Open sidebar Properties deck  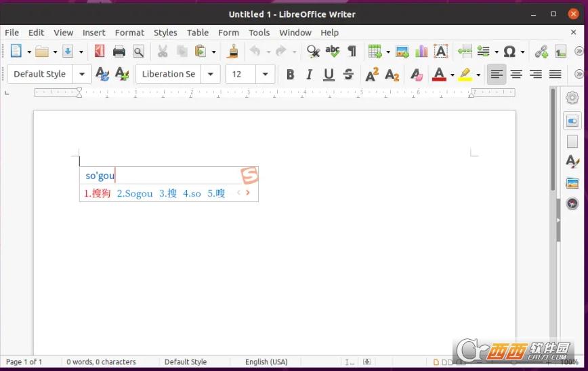coord(572,121)
